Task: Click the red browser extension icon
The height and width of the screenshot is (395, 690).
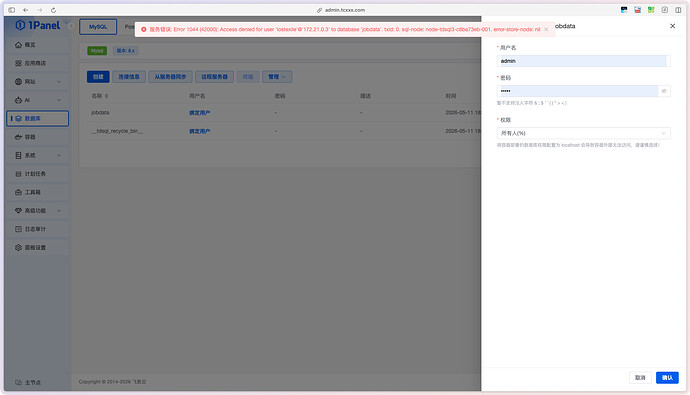Action: [637, 10]
